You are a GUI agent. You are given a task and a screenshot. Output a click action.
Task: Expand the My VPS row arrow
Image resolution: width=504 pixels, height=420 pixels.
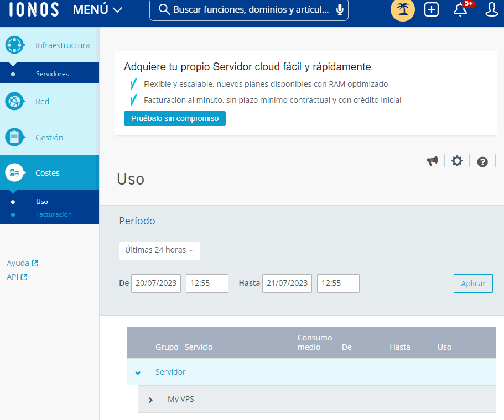pyautogui.click(x=150, y=400)
